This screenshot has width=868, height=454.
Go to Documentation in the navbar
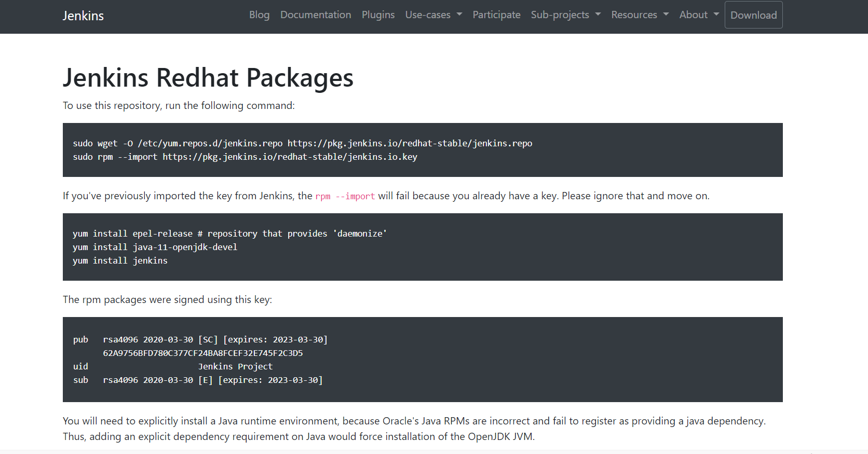point(316,15)
